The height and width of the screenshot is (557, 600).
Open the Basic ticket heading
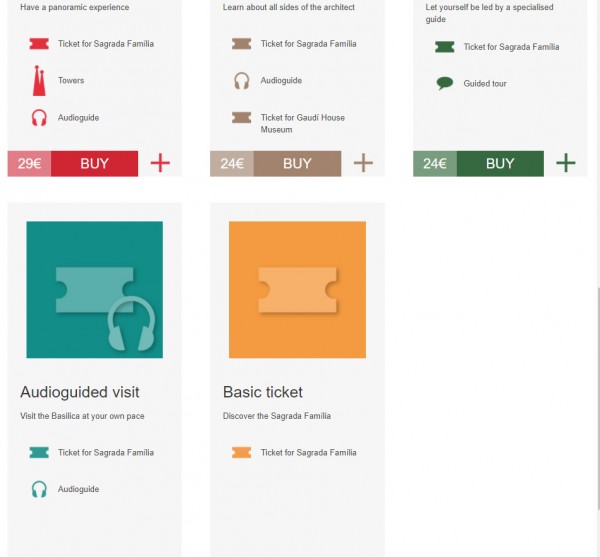(263, 392)
